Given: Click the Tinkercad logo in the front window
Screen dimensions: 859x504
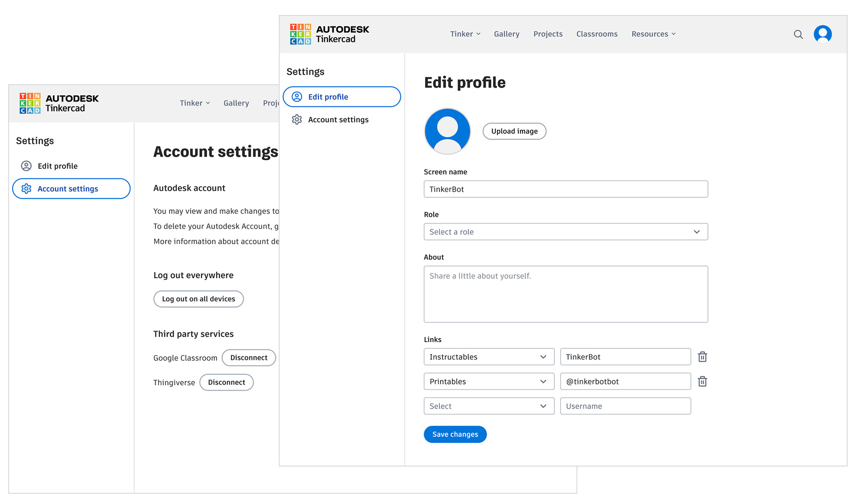Looking at the screenshot, I should [329, 34].
